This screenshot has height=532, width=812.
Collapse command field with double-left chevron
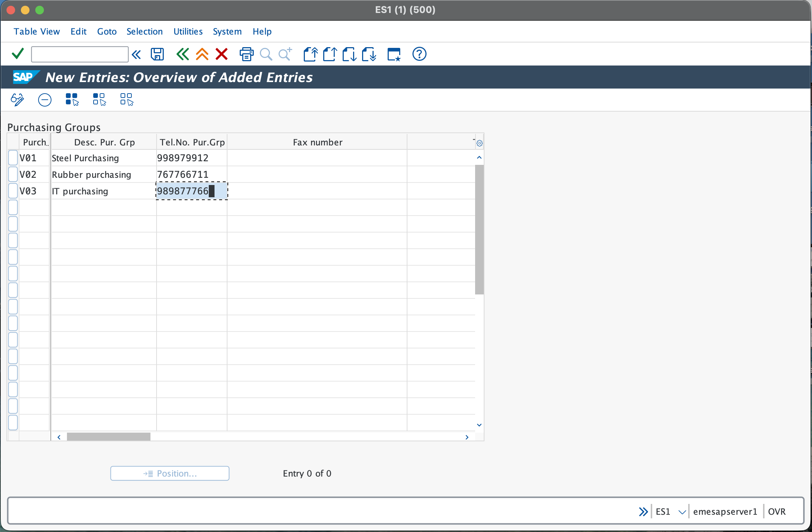(x=136, y=55)
